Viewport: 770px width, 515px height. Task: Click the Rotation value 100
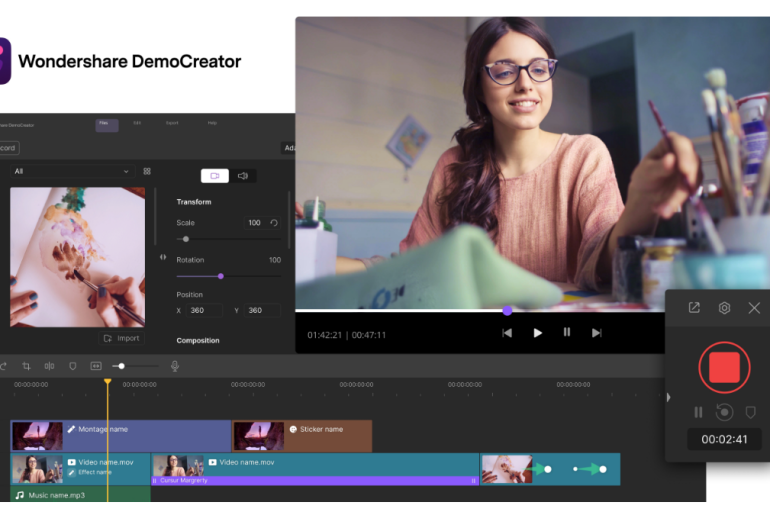275,260
